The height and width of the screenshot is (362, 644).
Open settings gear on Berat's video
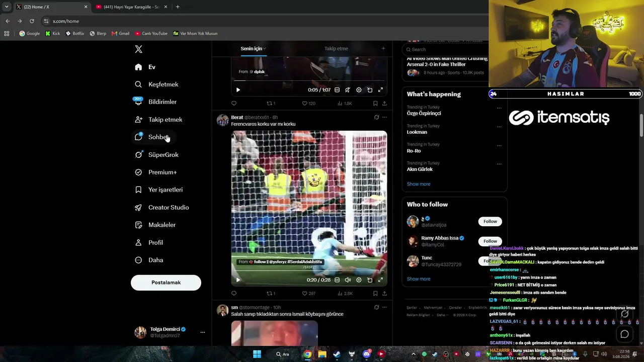[359, 280]
